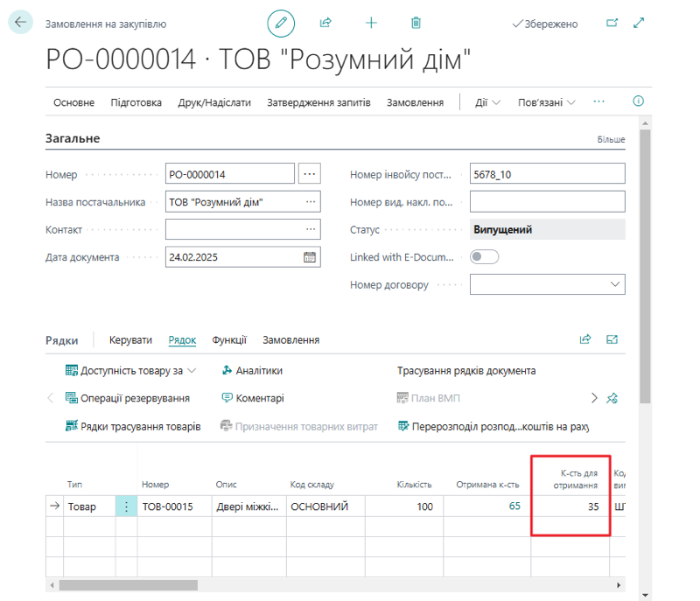
Task: Click the info icon on action bar
Action: [x=638, y=101]
